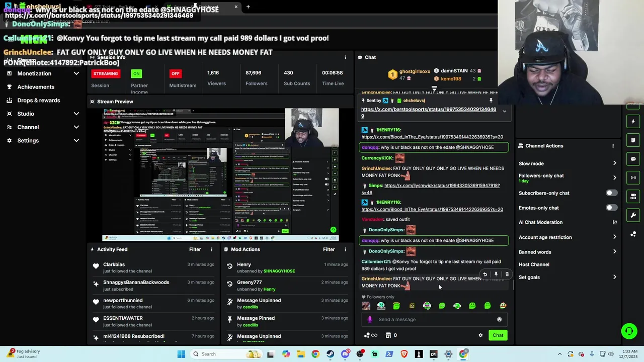
Task: Open the Activity Feed Filter
Action: pyautogui.click(x=195, y=249)
